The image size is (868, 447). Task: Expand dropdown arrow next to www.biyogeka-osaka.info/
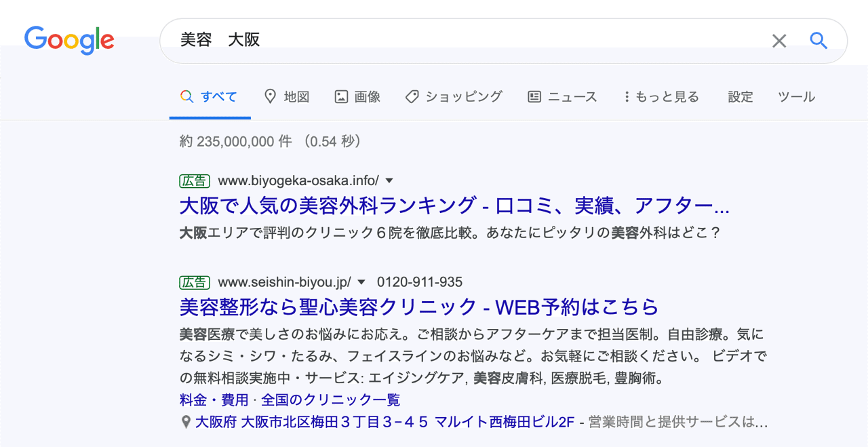coord(389,181)
